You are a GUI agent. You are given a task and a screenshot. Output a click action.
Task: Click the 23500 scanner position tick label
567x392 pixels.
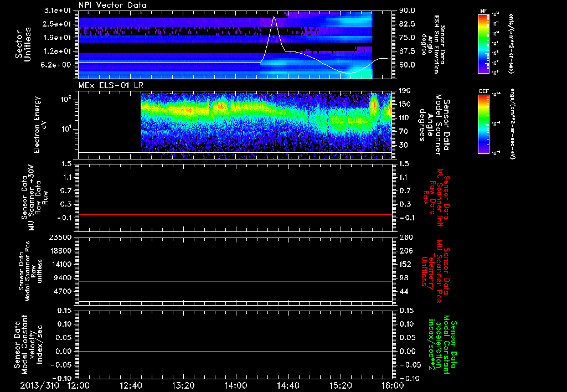60,238
